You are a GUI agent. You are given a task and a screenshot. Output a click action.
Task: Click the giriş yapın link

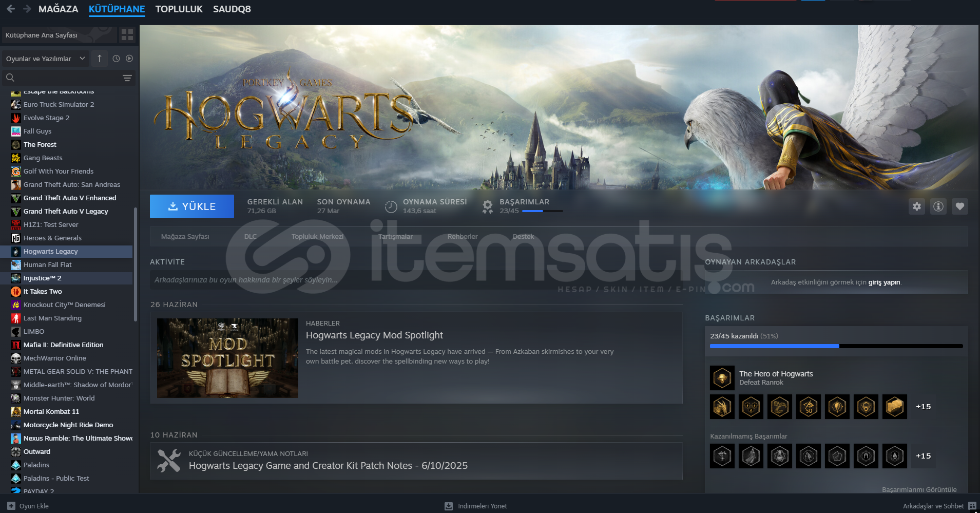[884, 282]
